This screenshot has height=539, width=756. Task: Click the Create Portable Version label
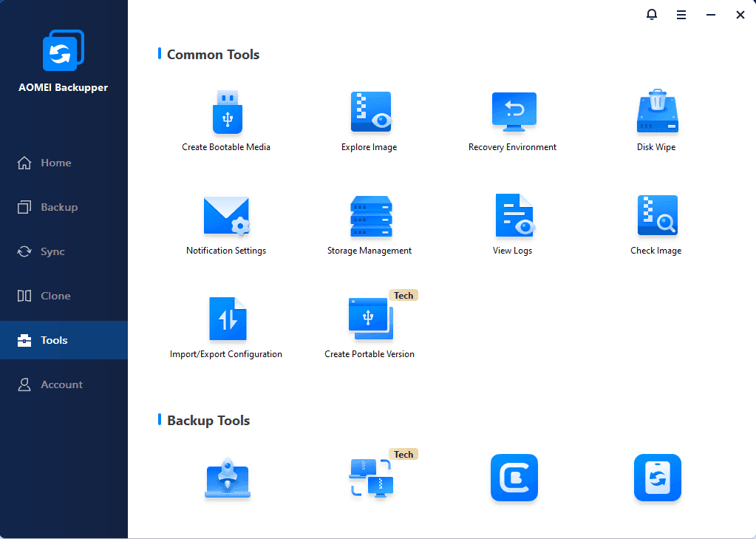tap(370, 354)
